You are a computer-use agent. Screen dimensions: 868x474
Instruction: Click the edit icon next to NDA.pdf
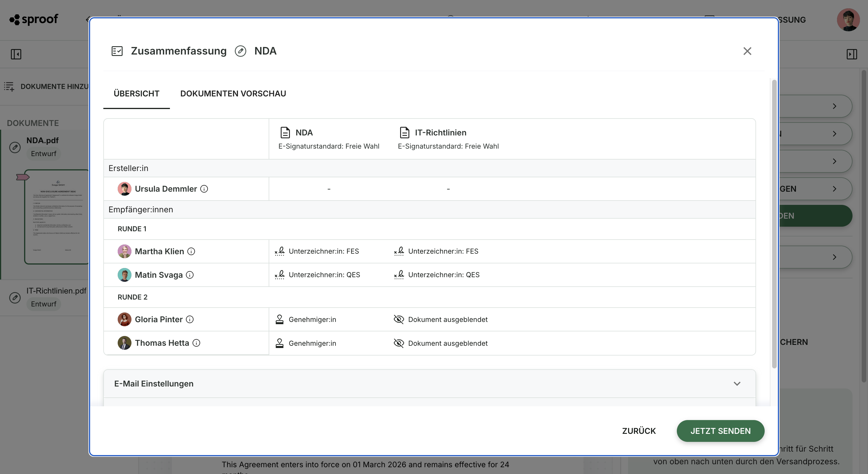coord(15,147)
